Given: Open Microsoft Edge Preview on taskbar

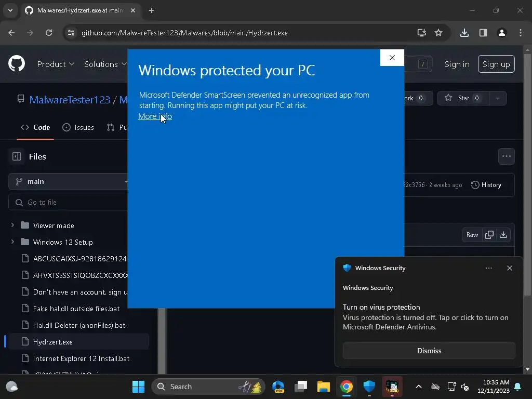Looking at the screenshot, I should click(278, 387).
